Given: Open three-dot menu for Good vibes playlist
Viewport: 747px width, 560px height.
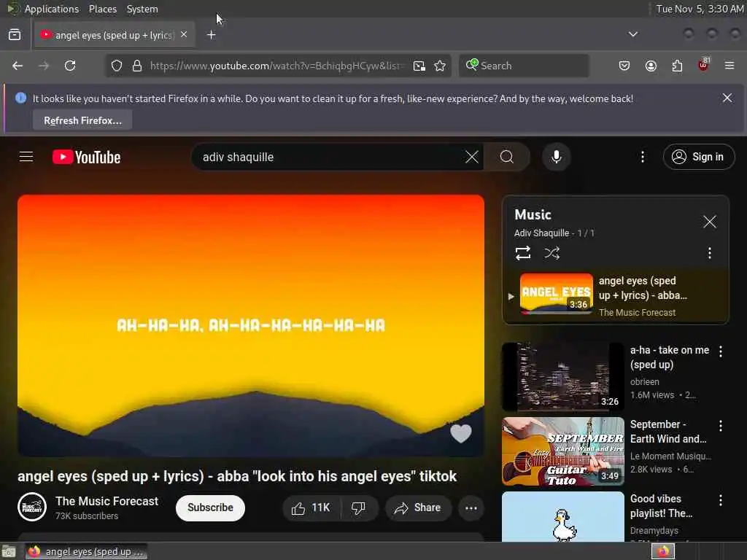Looking at the screenshot, I should (x=720, y=500).
